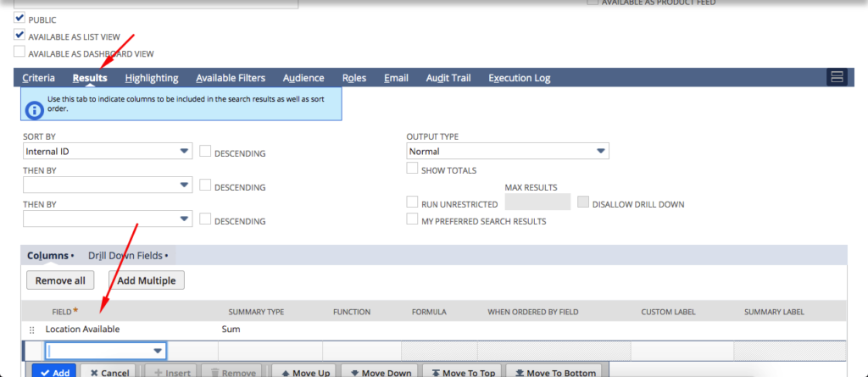Image resolution: width=868 pixels, height=377 pixels.
Task: Open the Roles tab
Action: pos(354,78)
